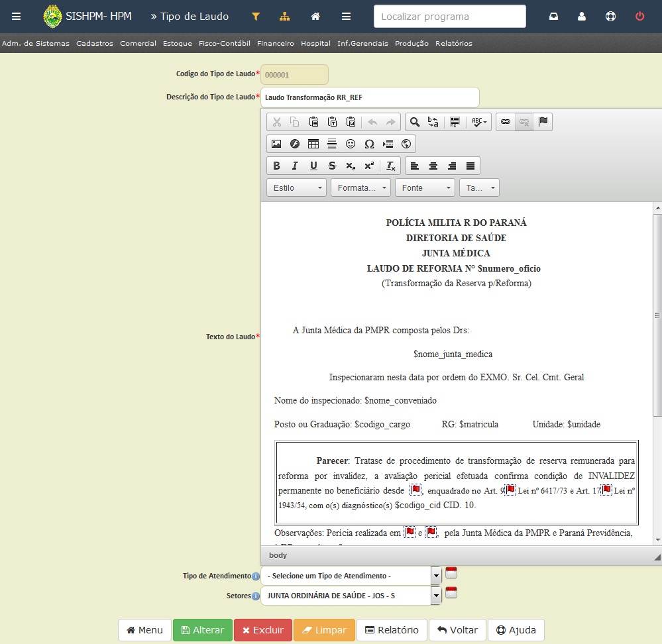This screenshot has width=662, height=644.
Task: Toggle bold formatting
Action: (x=276, y=166)
